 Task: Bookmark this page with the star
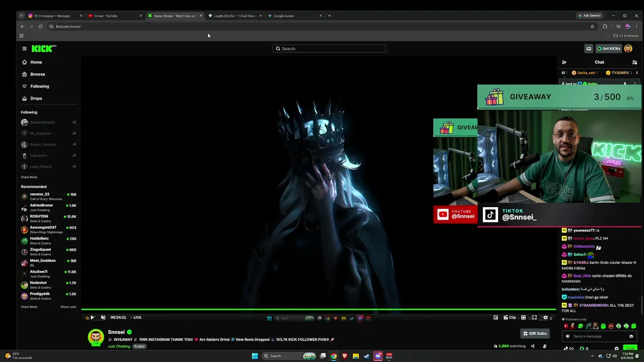(x=592, y=27)
